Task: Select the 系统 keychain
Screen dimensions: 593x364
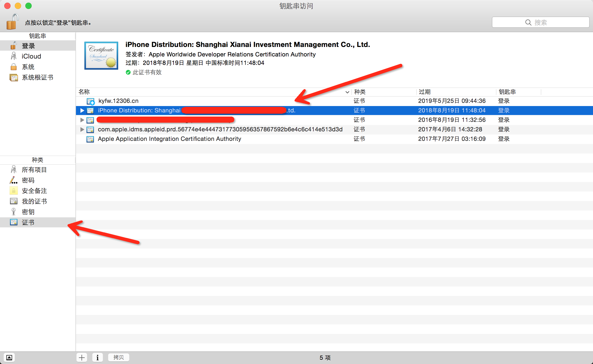Action: tap(38, 67)
